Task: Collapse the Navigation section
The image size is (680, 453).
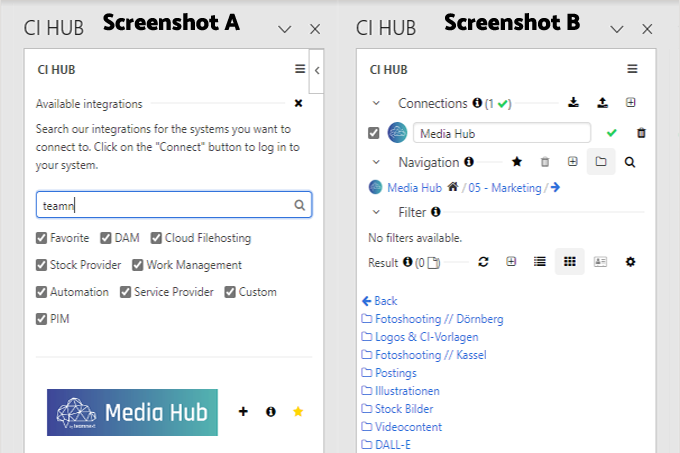Action: click(x=376, y=162)
